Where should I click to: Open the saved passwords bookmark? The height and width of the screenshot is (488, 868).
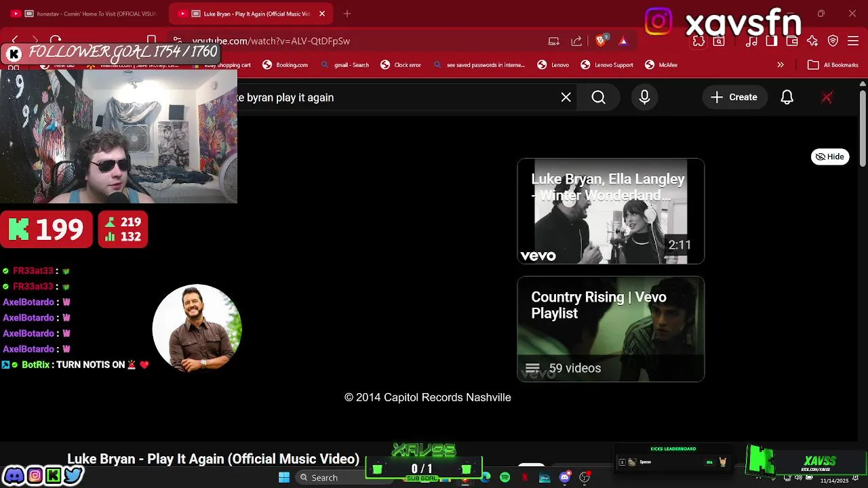point(479,65)
